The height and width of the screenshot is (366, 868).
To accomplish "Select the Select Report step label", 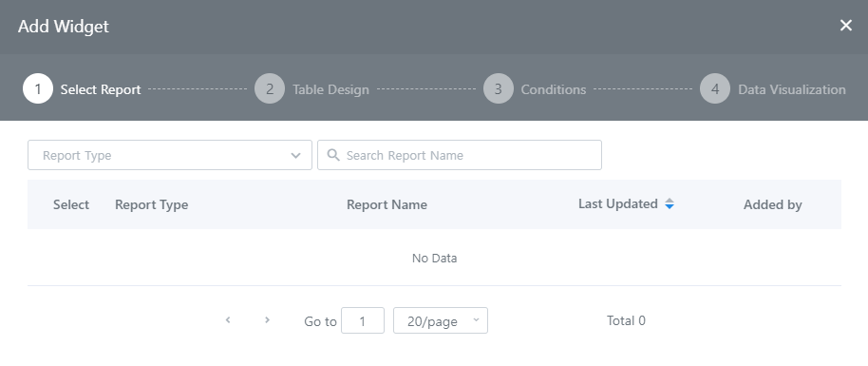I will pos(101,89).
